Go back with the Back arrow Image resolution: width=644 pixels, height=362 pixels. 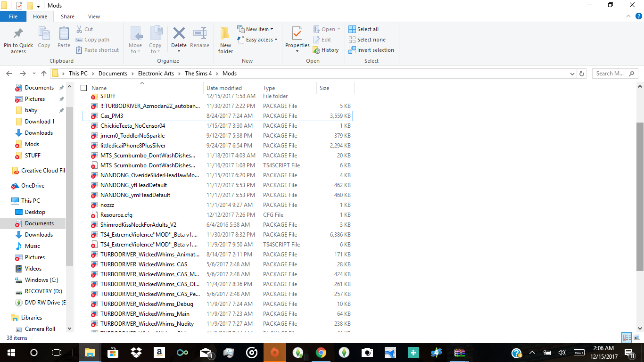tap(9, 74)
